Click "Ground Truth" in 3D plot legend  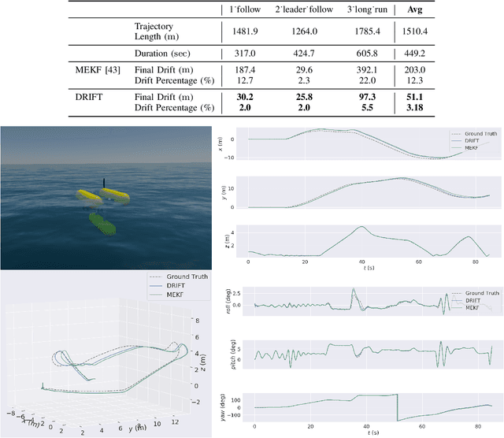click(x=187, y=277)
